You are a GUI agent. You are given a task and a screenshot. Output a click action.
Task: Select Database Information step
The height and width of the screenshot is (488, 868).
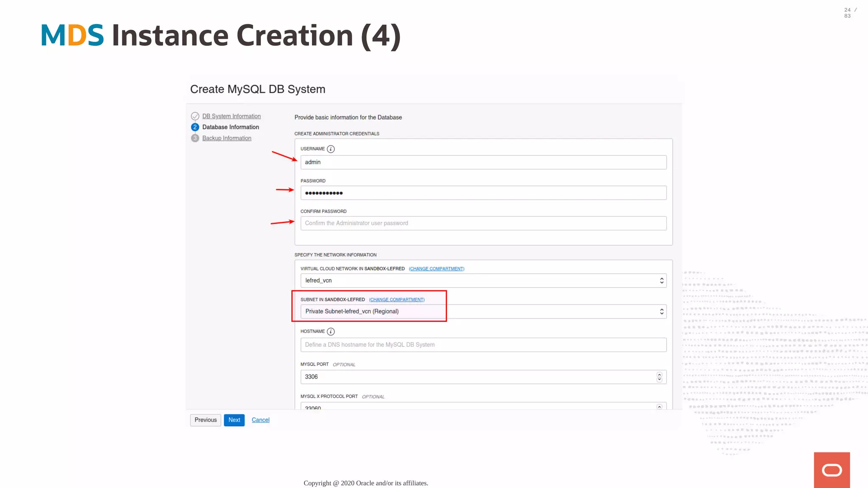(x=231, y=127)
